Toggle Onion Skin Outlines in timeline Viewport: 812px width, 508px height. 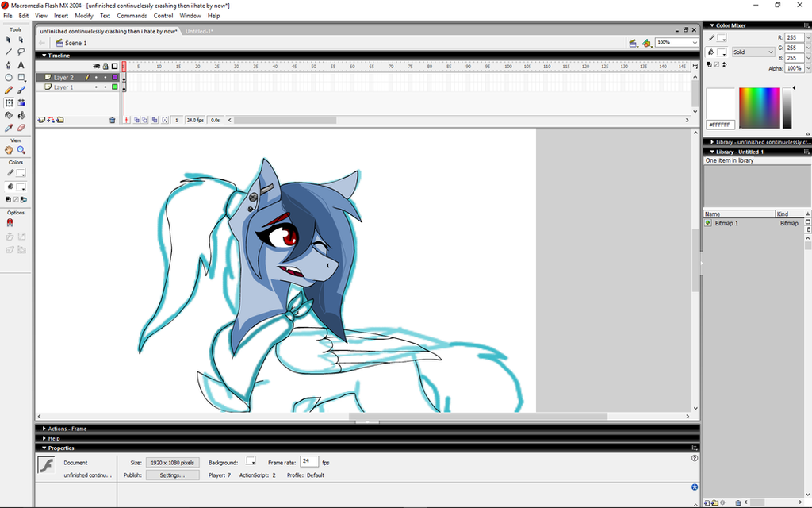tap(145, 120)
